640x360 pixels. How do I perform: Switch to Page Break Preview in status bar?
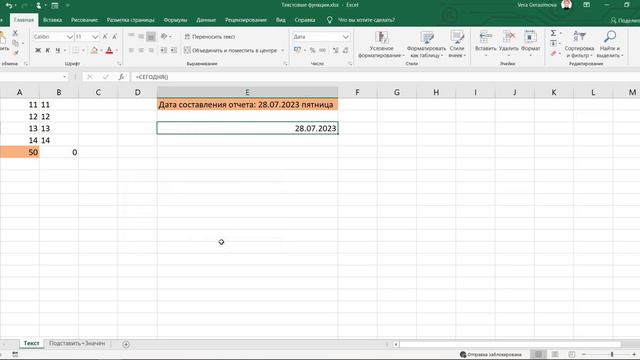tap(571, 354)
